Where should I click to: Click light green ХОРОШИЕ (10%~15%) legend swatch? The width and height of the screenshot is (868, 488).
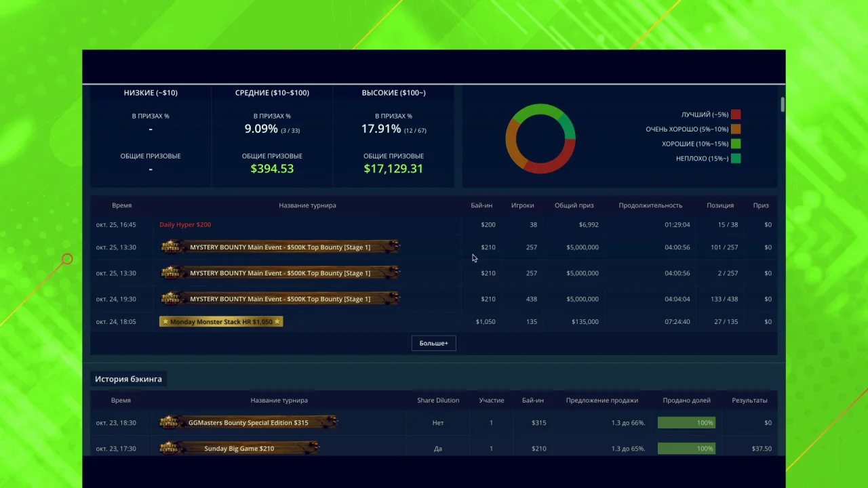tap(736, 144)
